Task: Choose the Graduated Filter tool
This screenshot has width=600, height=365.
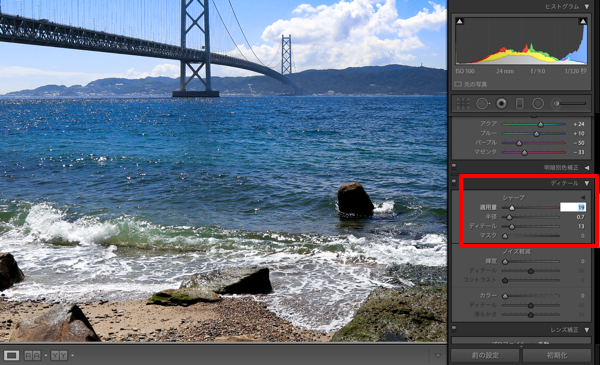Action: click(520, 103)
